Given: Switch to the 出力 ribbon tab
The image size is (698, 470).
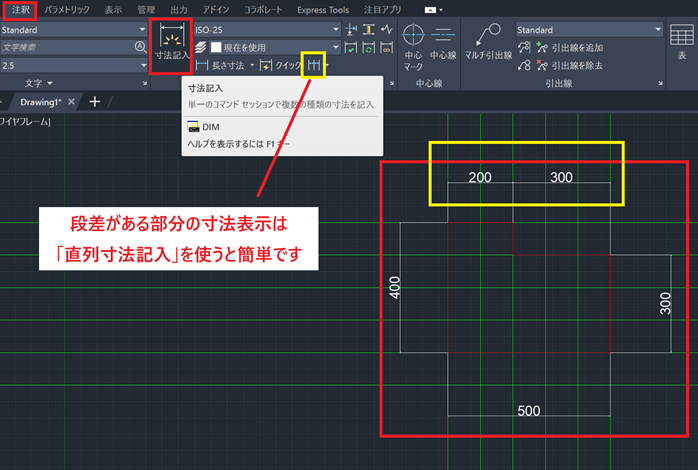Looking at the screenshot, I should 179,10.
